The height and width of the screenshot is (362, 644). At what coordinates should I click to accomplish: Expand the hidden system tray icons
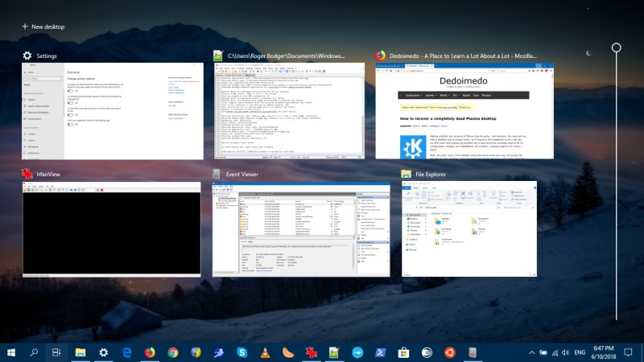[532, 352]
